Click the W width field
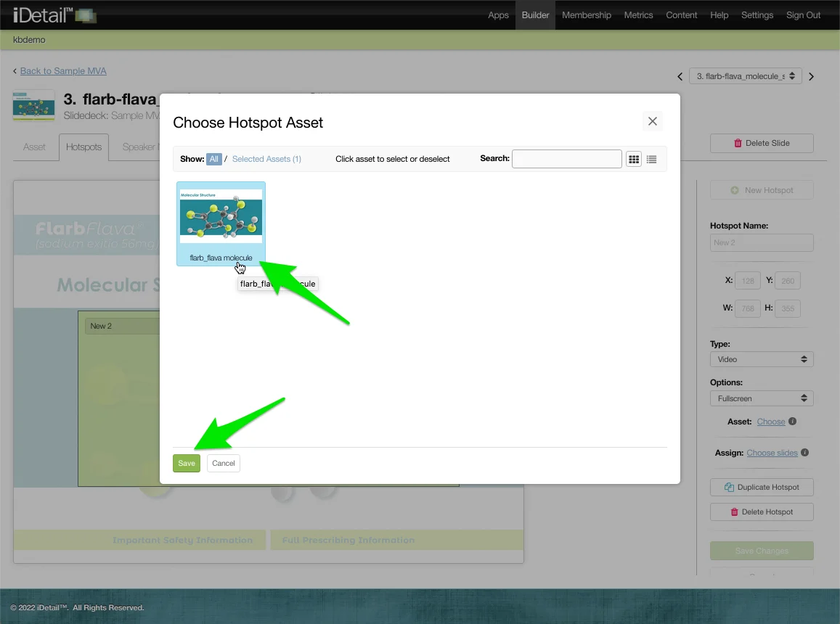The height and width of the screenshot is (624, 840). [x=748, y=308]
